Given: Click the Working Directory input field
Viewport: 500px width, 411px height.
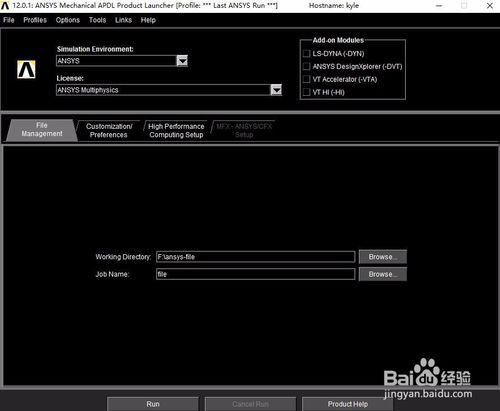Looking at the screenshot, I should 255,257.
